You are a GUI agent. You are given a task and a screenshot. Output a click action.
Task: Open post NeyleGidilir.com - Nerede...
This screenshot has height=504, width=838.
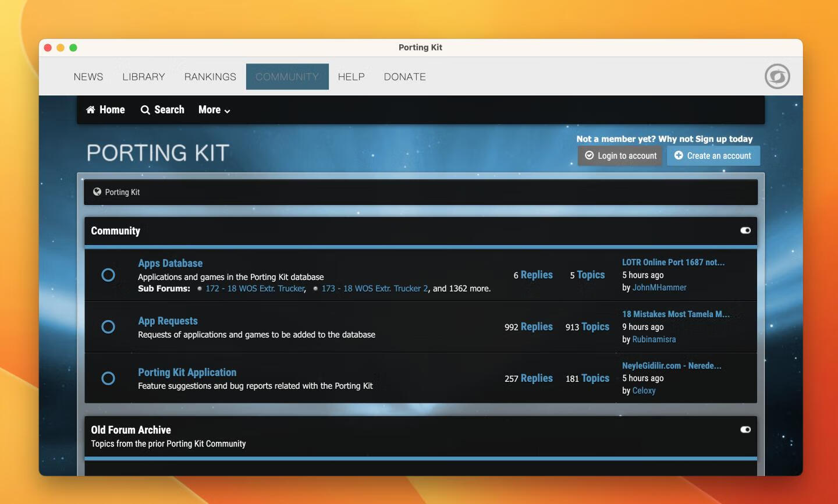click(672, 365)
